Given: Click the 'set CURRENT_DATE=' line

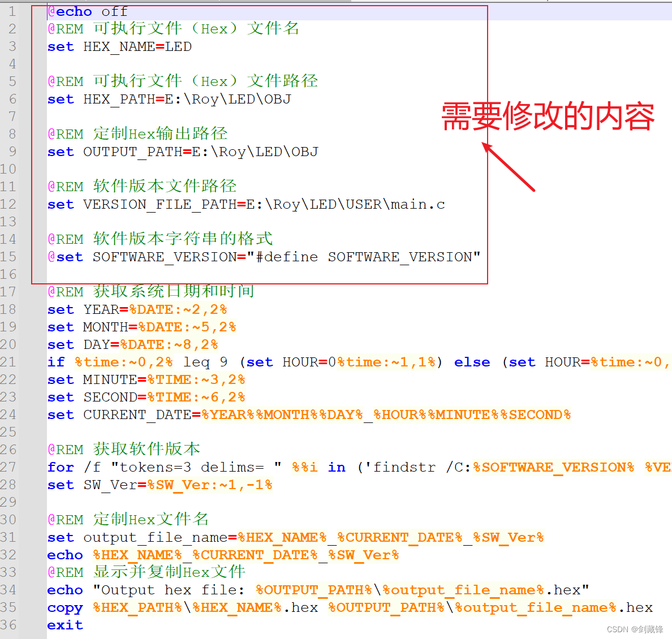Looking at the screenshot, I should click(309, 415).
